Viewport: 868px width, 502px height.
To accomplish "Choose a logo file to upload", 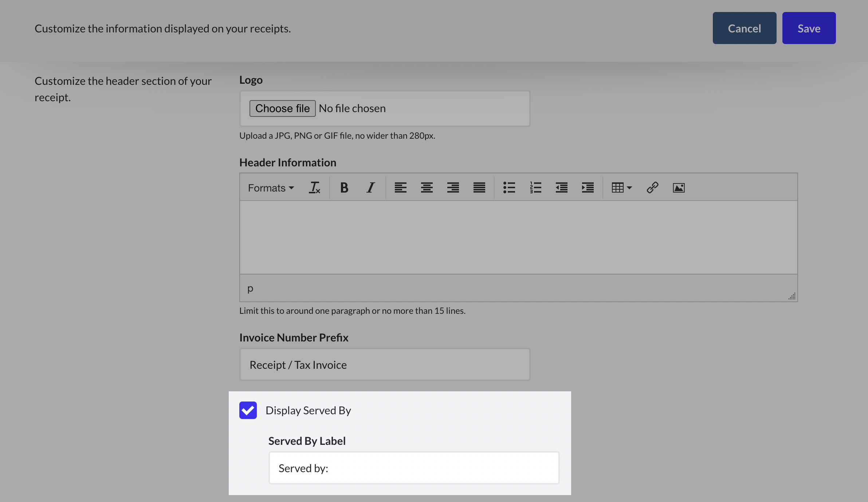I will click(x=282, y=108).
